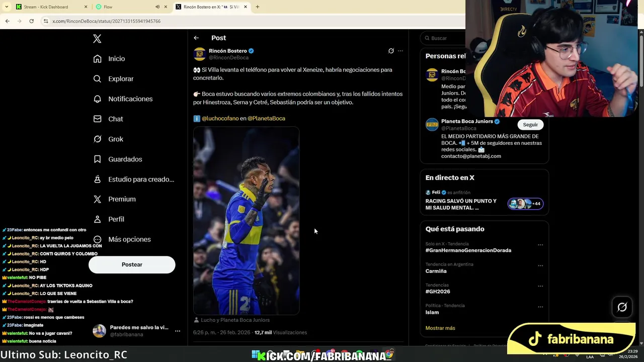Click Mostrar más under trends
Screen dimensions: 644x362
(440, 328)
